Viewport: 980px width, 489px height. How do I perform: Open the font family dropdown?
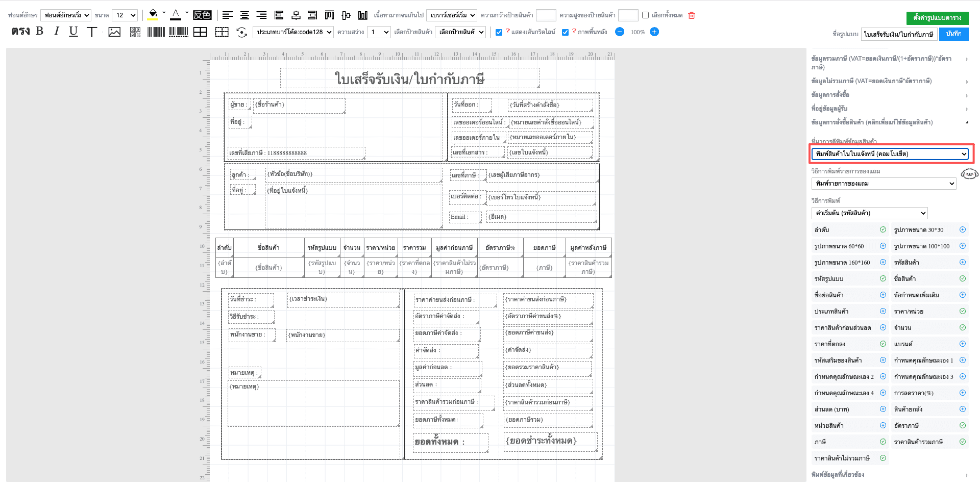point(66,15)
